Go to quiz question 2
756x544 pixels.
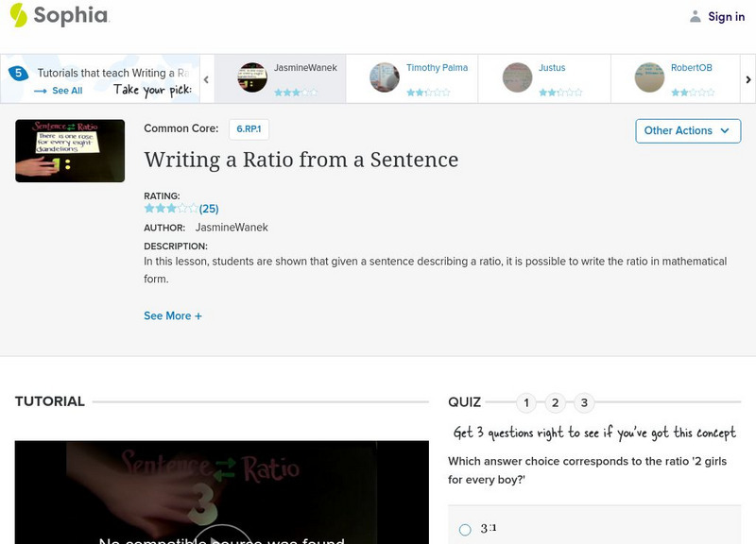[x=556, y=403]
